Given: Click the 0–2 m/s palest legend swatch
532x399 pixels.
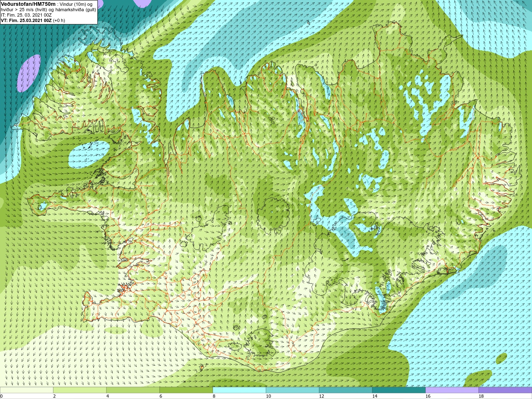Looking at the screenshot, I should tap(27, 390).
